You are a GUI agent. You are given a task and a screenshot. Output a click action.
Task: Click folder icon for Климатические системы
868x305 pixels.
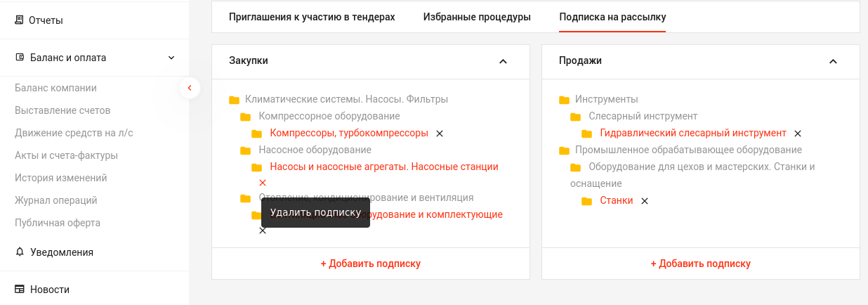pos(234,100)
